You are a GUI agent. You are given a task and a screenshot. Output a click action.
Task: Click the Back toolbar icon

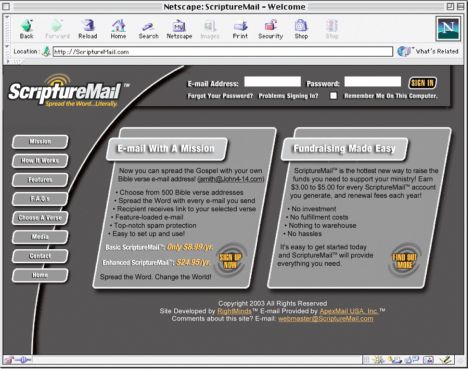(27, 29)
